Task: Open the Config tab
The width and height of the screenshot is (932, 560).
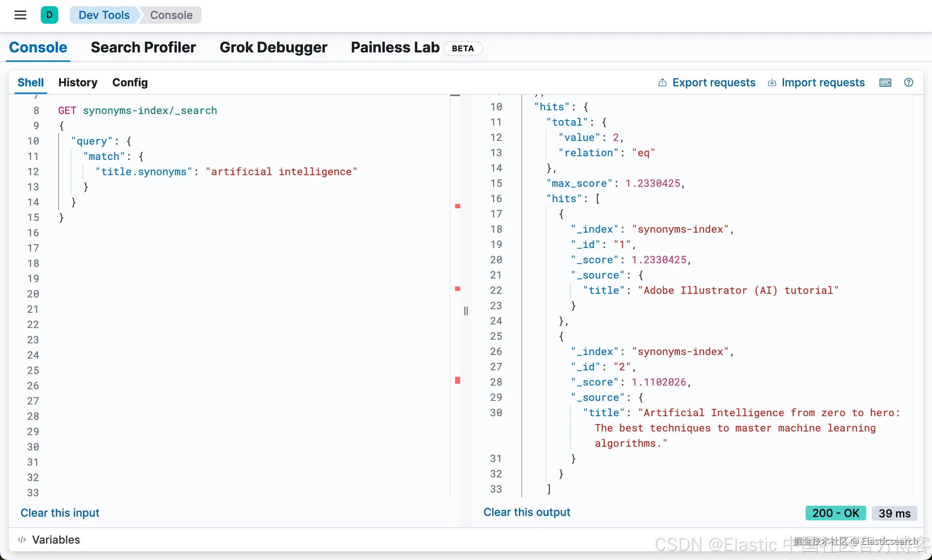Action: (130, 82)
